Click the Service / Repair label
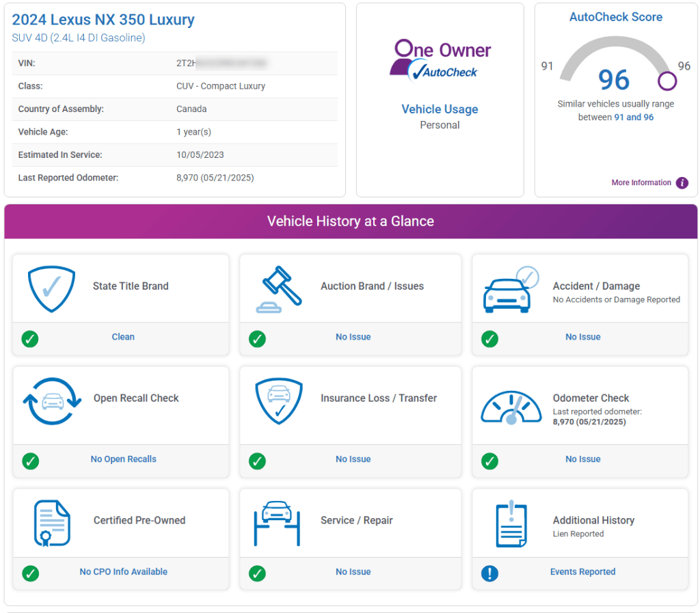The image size is (700, 613). [357, 520]
